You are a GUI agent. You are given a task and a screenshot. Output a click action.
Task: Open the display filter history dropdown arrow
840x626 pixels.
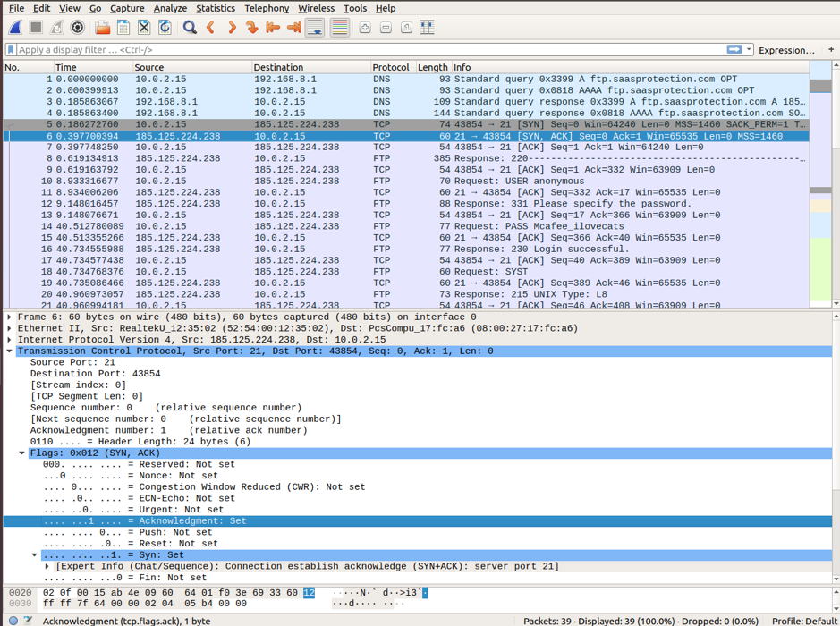(749, 50)
